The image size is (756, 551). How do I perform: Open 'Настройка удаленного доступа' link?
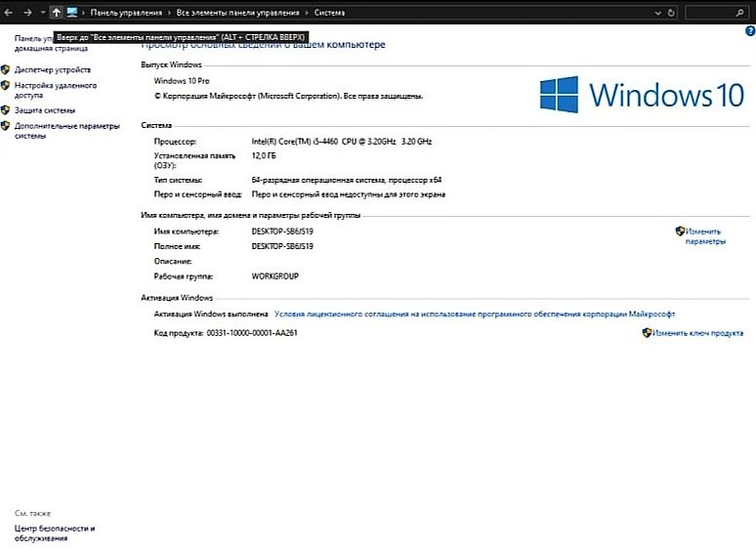(56, 90)
